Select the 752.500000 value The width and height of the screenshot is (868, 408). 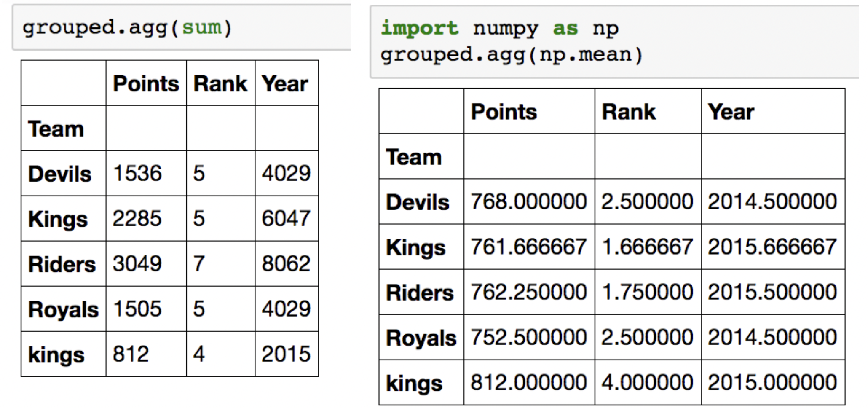tap(529, 337)
